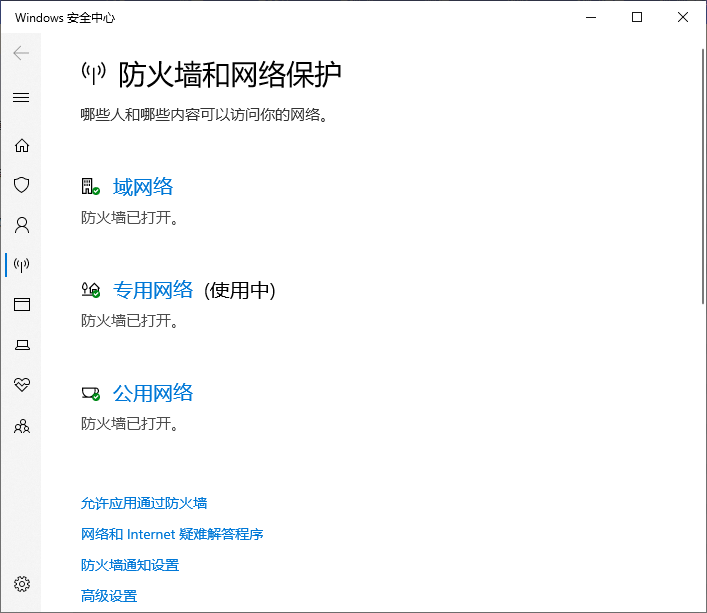Open the hamburger navigation menu
The height and width of the screenshot is (613, 707).
21,97
